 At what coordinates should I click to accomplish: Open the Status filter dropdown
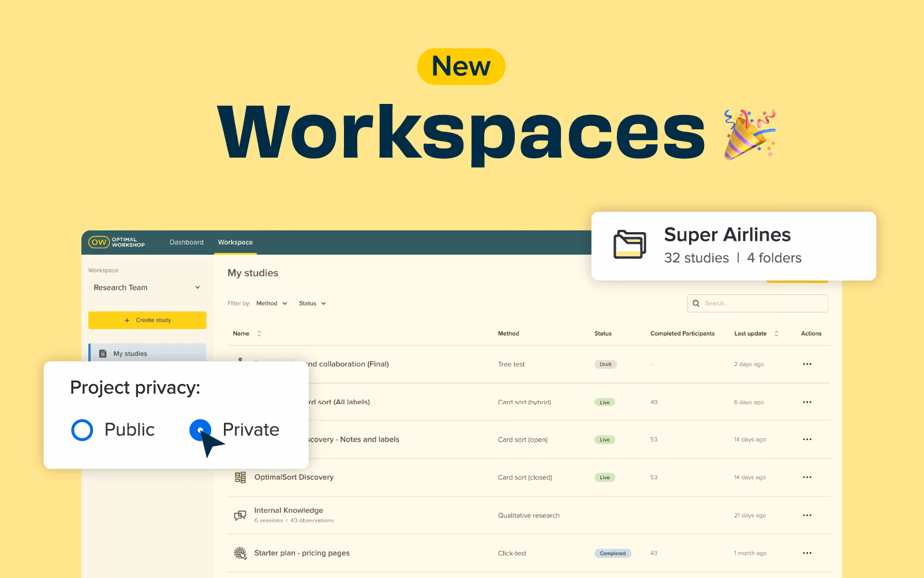click(312, 304)
